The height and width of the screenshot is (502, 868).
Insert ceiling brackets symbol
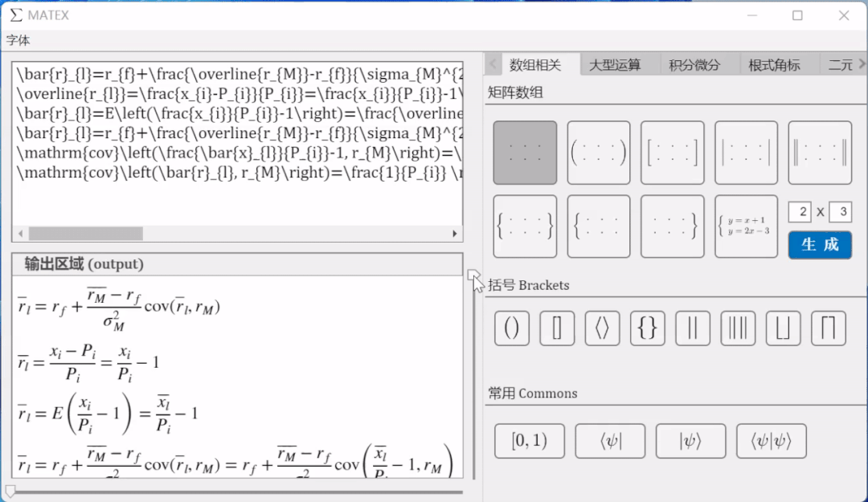click(828, 328)
